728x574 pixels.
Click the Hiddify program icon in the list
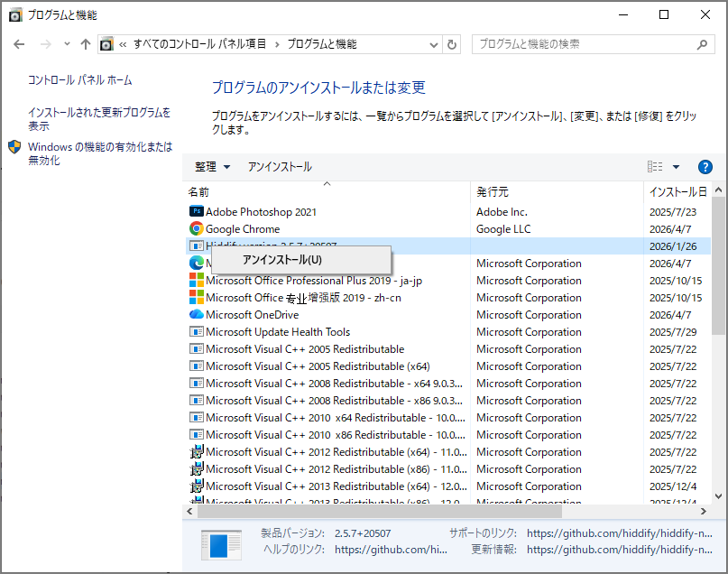coord(197,245)
